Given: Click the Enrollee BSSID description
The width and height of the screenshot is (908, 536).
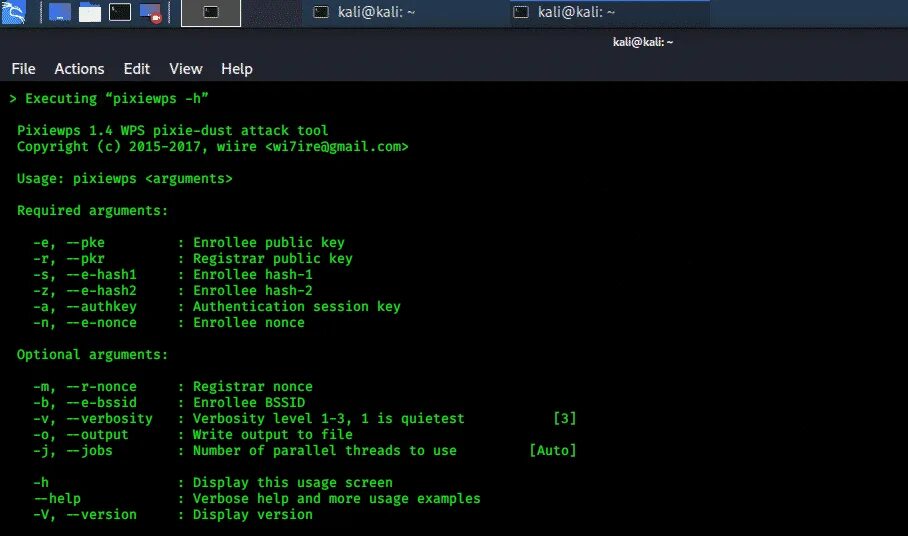Looking at the screenshot, I should (248, 403).
